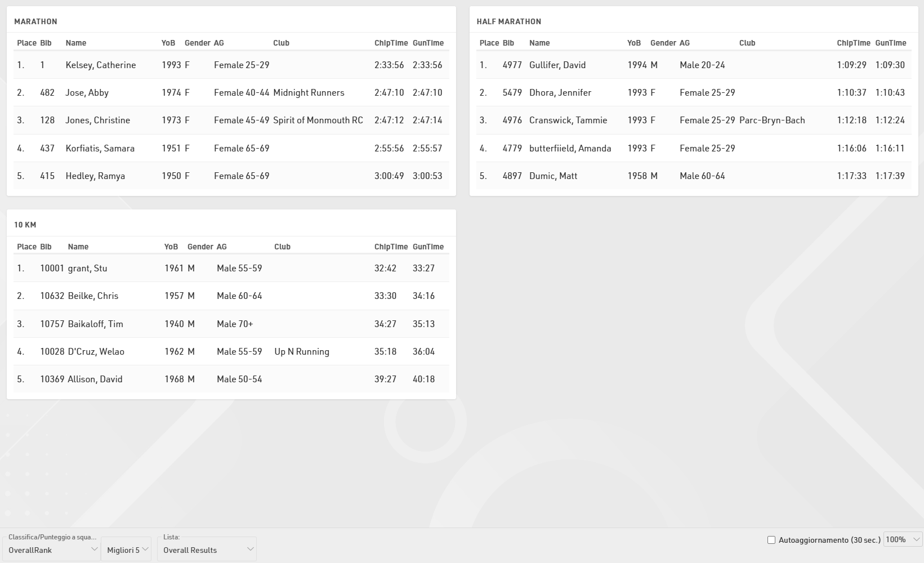The image size is (924, 563).
Task: Select the D'Cruz, Welao 10 KM row
Action: pyautogui.click(x=96, y=351)
